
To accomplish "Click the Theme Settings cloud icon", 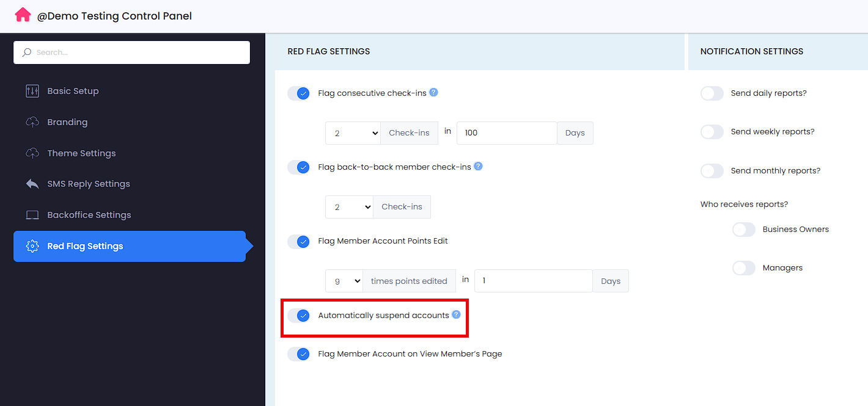I will [x=32, y=153].
